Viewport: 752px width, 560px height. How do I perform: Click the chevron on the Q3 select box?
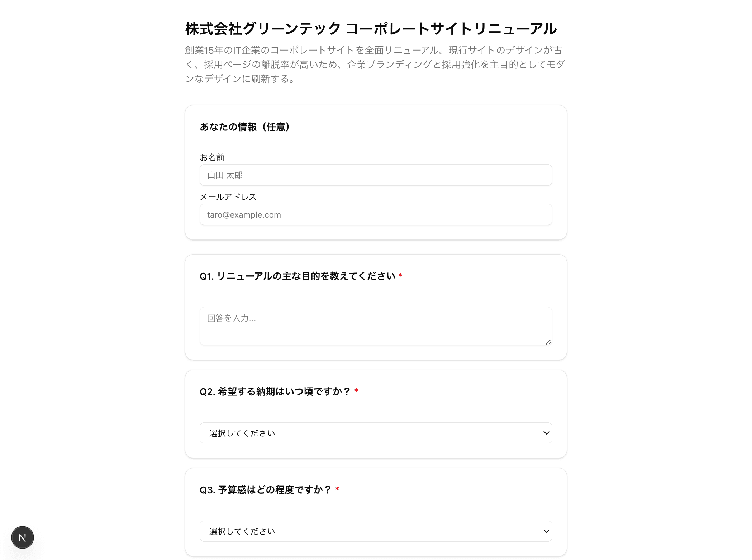pyautogui.click(x=546, y=531)
